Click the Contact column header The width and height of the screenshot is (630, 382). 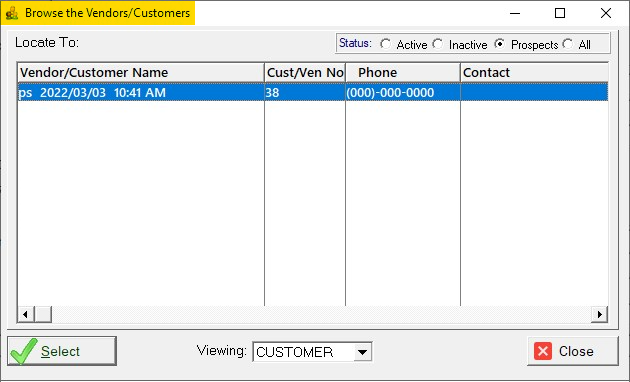coord(534,73)
